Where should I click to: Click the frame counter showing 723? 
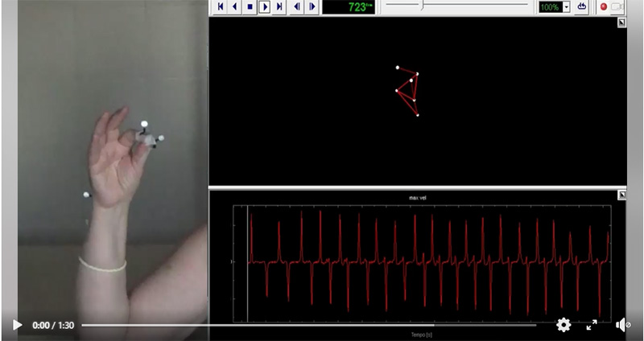coord(349,7)
